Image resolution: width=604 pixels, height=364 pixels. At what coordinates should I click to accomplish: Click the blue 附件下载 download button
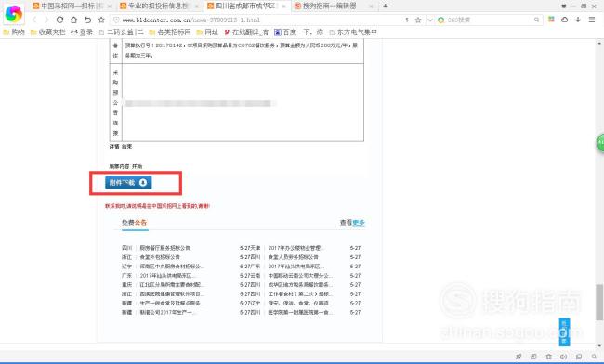click(128, 182)
